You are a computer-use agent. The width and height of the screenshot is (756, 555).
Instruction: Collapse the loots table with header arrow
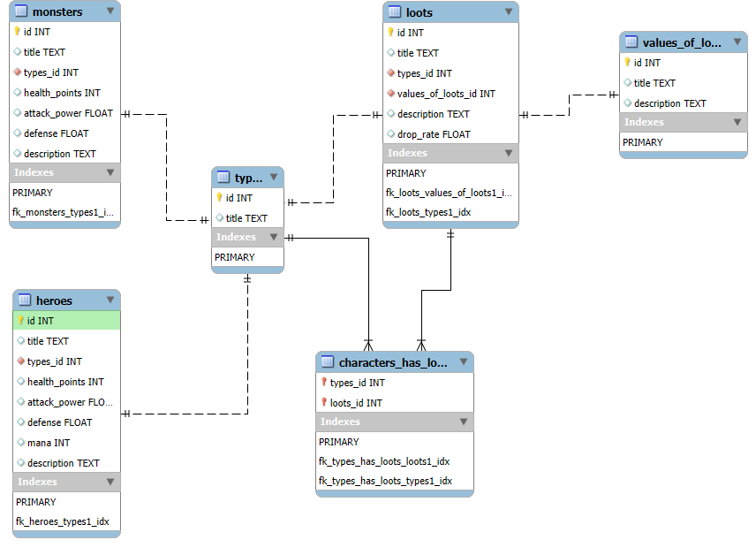[509, 12]
